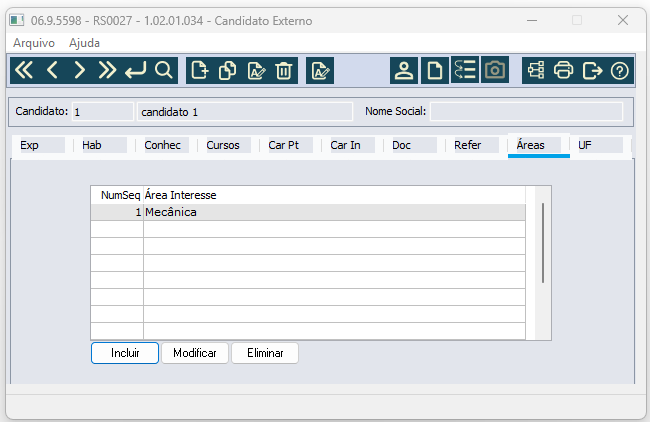Select the Áreas tab
650x422 pixels.
coord(538,145)
